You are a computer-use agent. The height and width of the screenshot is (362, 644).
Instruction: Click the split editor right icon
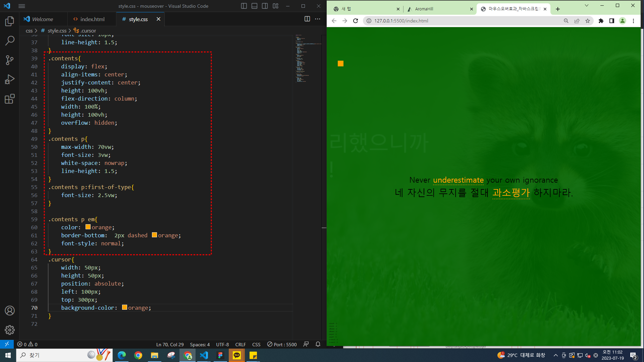[307, 19]
